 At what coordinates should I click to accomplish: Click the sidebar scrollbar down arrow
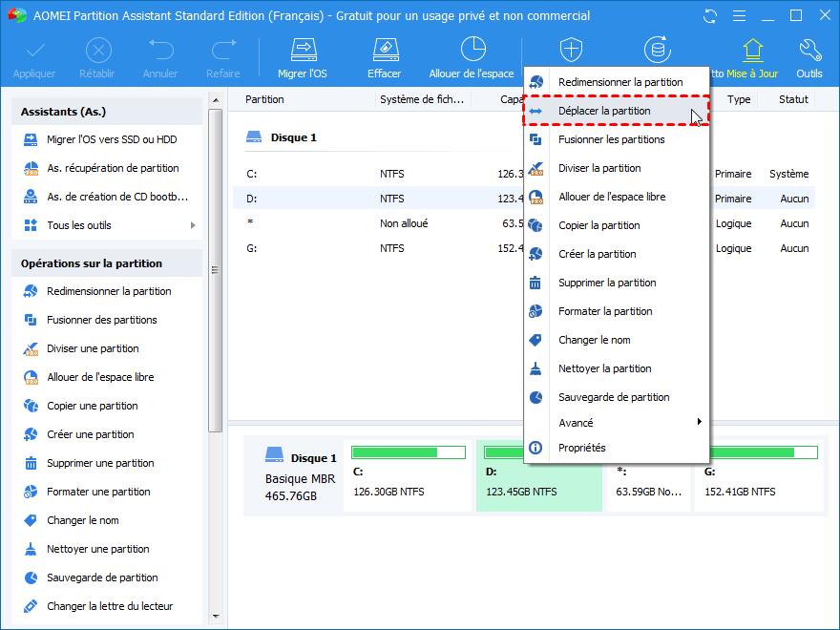(x=216, y=617)
